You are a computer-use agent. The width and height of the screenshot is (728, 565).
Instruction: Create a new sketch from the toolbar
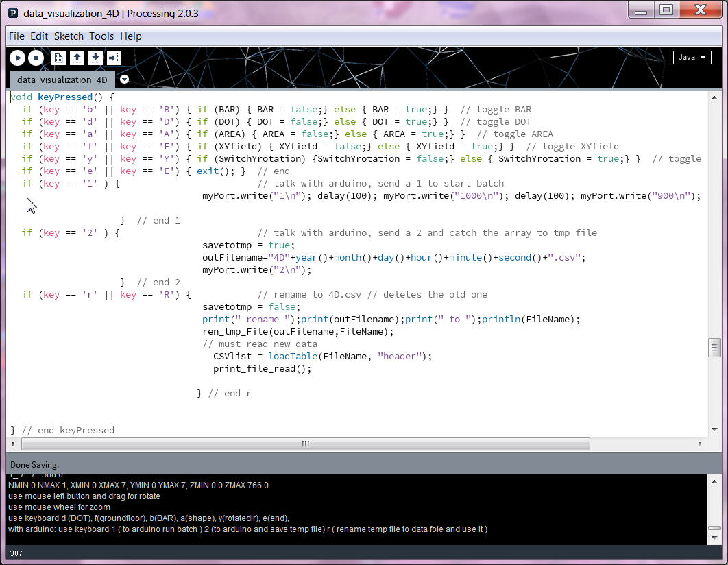pyautogui.click(x=59, y=58)
